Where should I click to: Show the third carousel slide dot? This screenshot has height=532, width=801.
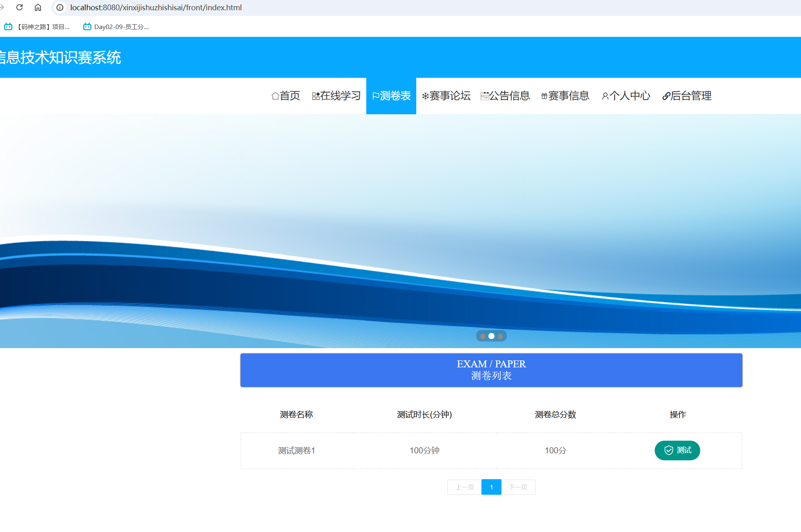coord(500,336)
